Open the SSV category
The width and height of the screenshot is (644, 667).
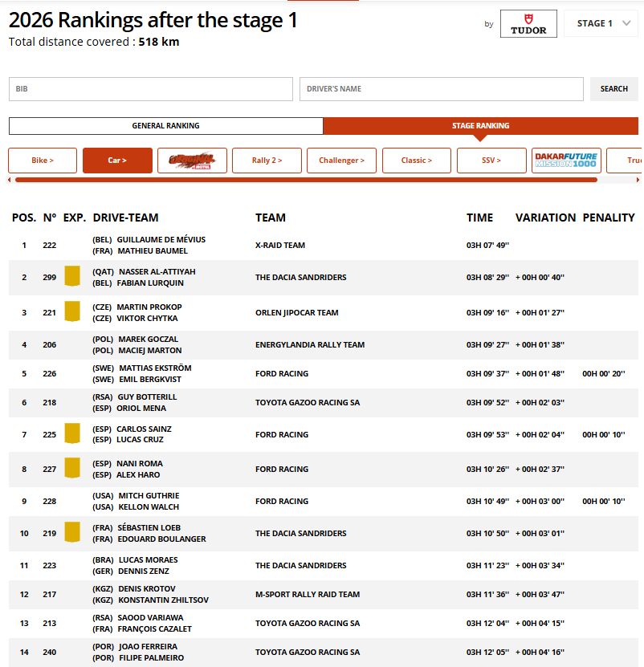[x=491, y=161]
